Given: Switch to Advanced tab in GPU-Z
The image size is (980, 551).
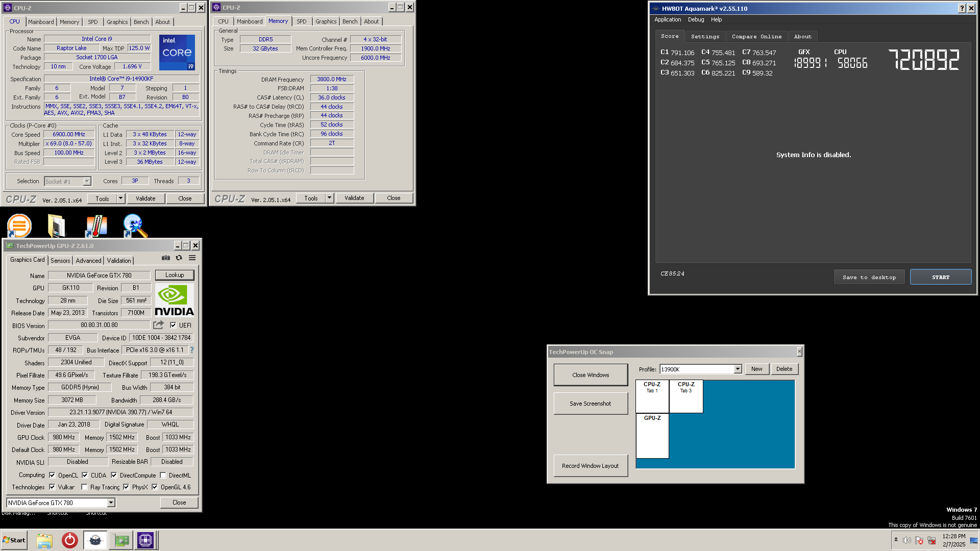Looking at the screenshot, I should pyautogui.click(x=89, y=261).
